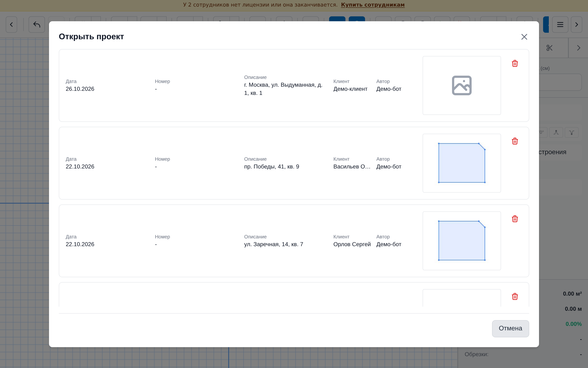588x368 pixels.
Task: Select the ул. Заречная, 14, кв. 7 description
Action: (x=274, y=244)
